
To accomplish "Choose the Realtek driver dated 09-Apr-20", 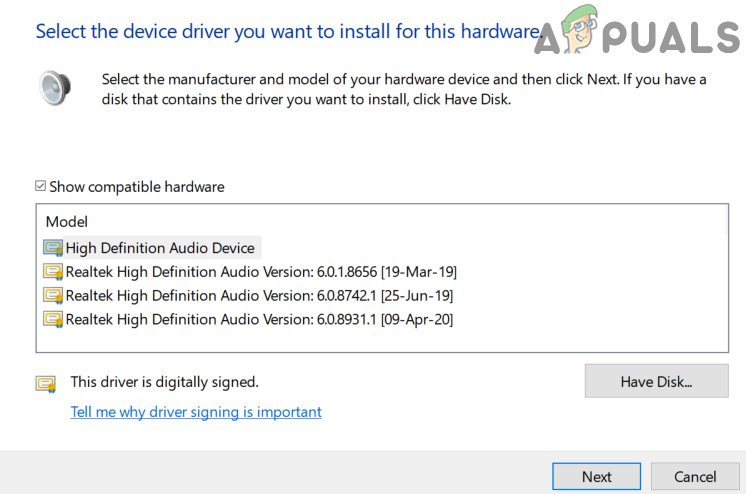I will (x=259, y=320).
